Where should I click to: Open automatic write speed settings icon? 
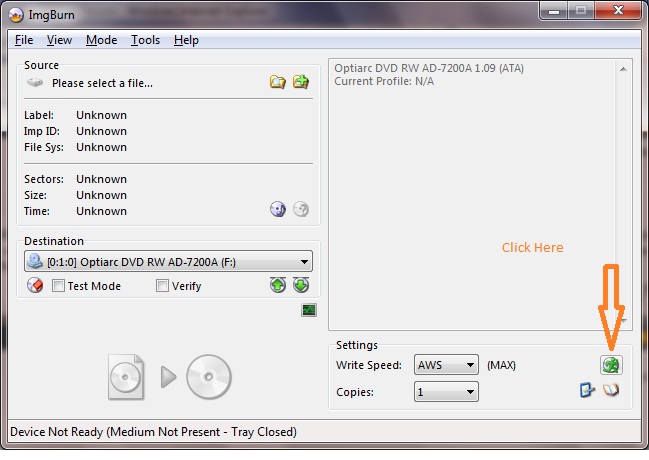pos(611,365)
